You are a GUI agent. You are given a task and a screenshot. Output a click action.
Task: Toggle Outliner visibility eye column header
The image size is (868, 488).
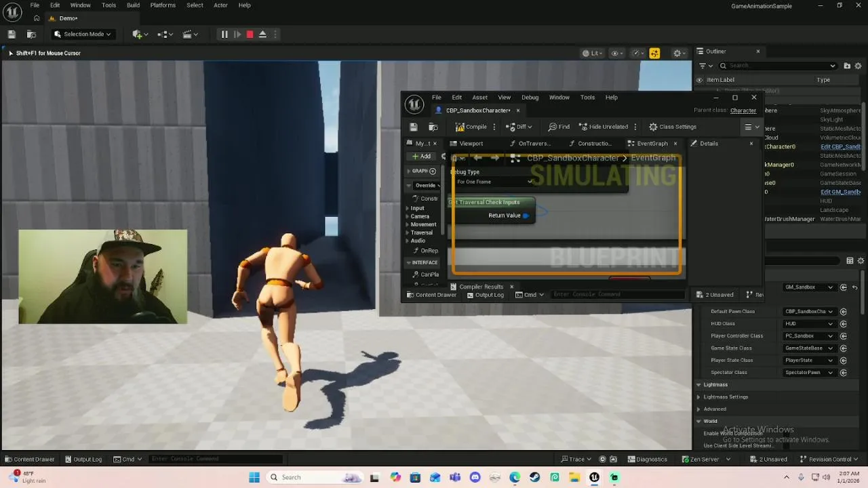(x=699, y=80)
